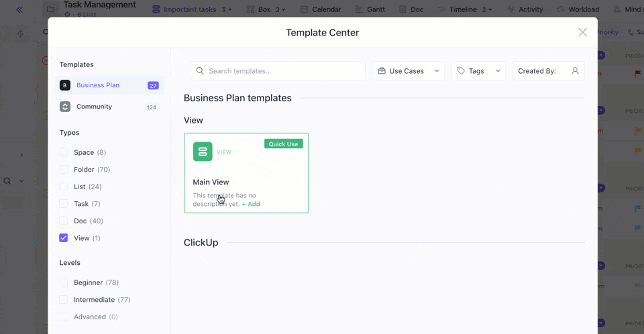Click the Use Cases briefcase icon
Screen dimensions: 644x334
[382, 71]
